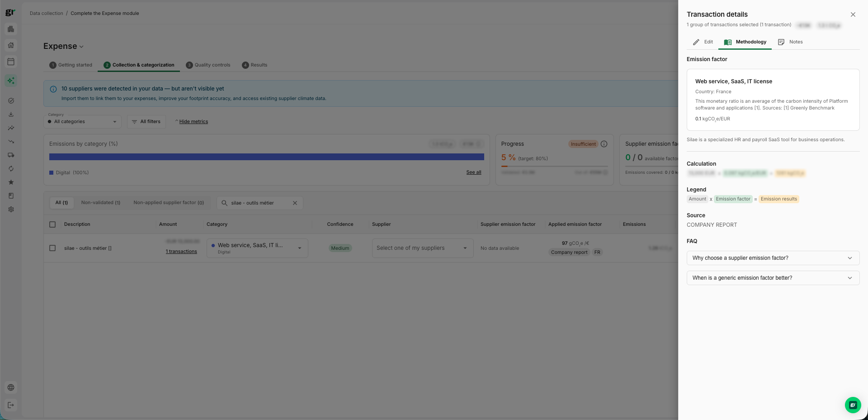The height and width of the screenshot is (420, 868).
Task: Open the star icon in the sidebar
Action: (11, 182)
